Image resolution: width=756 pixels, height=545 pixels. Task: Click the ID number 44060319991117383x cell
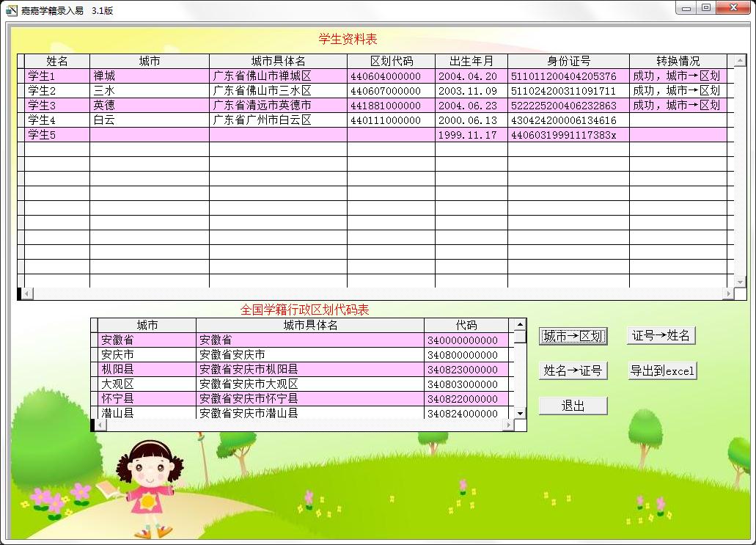click(x=568, y=135)
